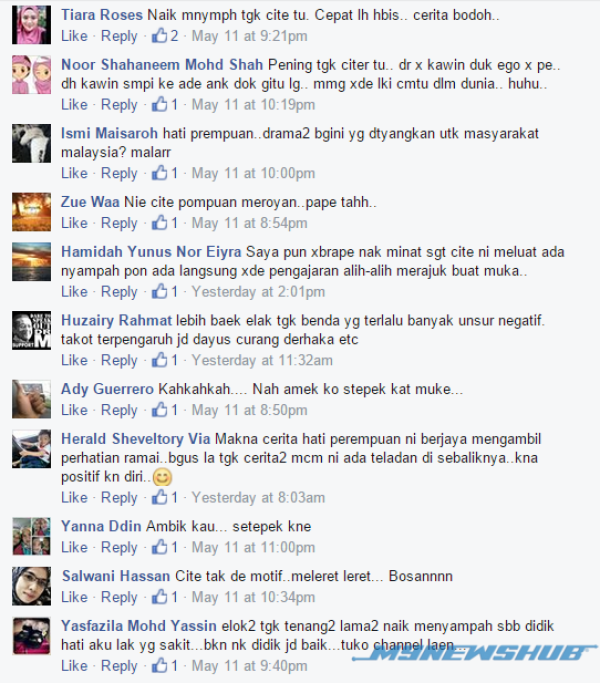
Task: Click thumbs-up icon on Huzairy Rahmat comment
Action: pyautogui.click(x=159, y=360)
